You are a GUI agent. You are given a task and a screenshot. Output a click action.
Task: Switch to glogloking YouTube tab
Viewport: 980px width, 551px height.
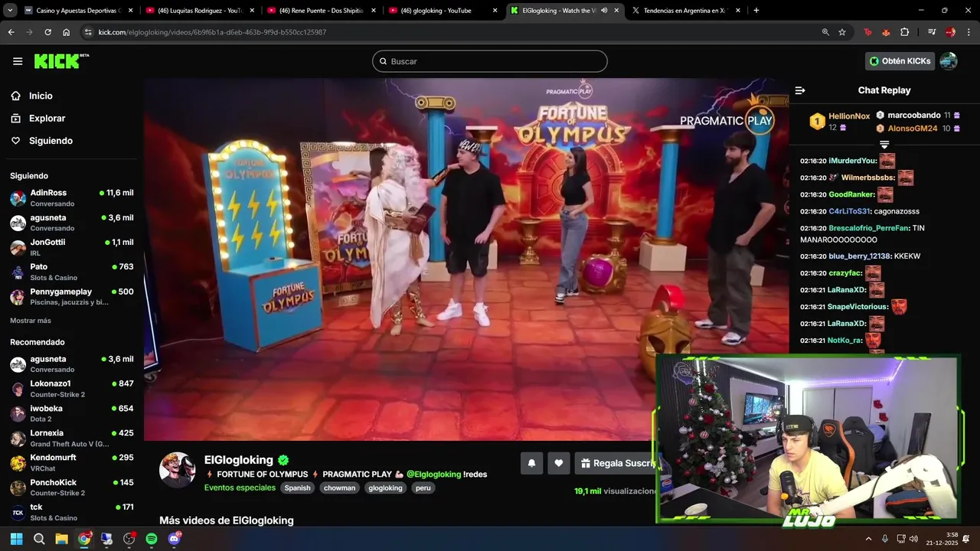(443, 11)
